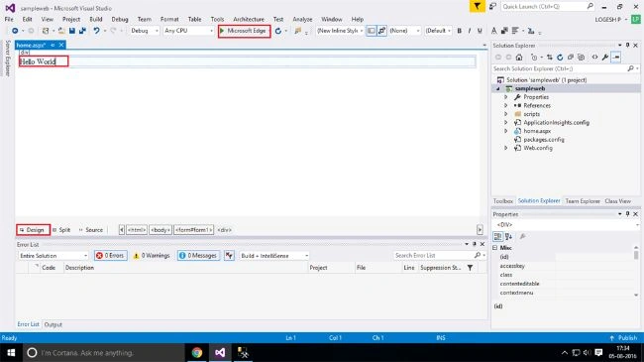The width and height of the screenshot is (644, 362).
Task: Open the Build + IntelliSense dropdown
Action: click(x=273, y=256)
